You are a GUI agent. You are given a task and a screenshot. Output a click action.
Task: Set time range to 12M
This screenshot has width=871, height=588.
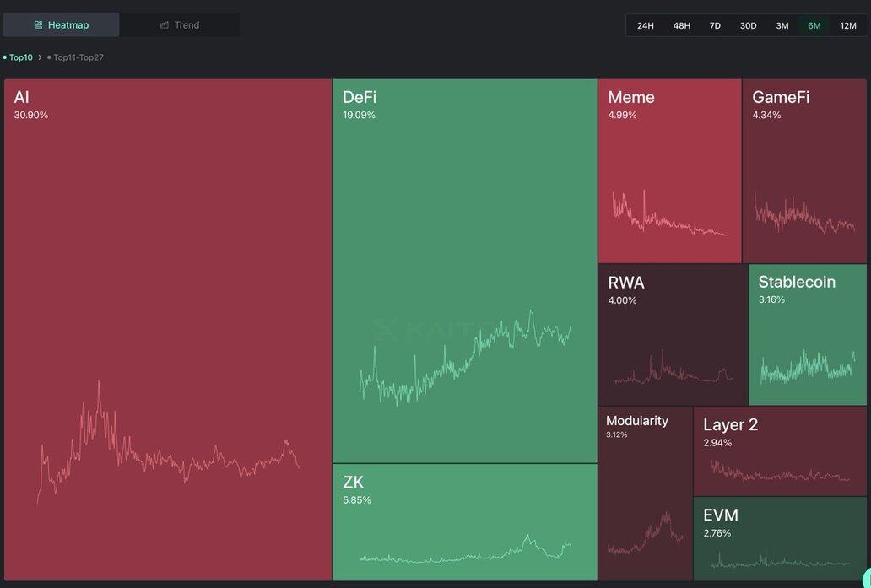pos(847,25)
